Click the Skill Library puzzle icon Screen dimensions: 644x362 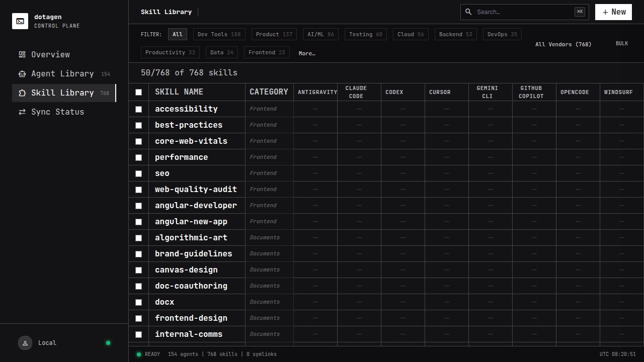click(22, 93)
